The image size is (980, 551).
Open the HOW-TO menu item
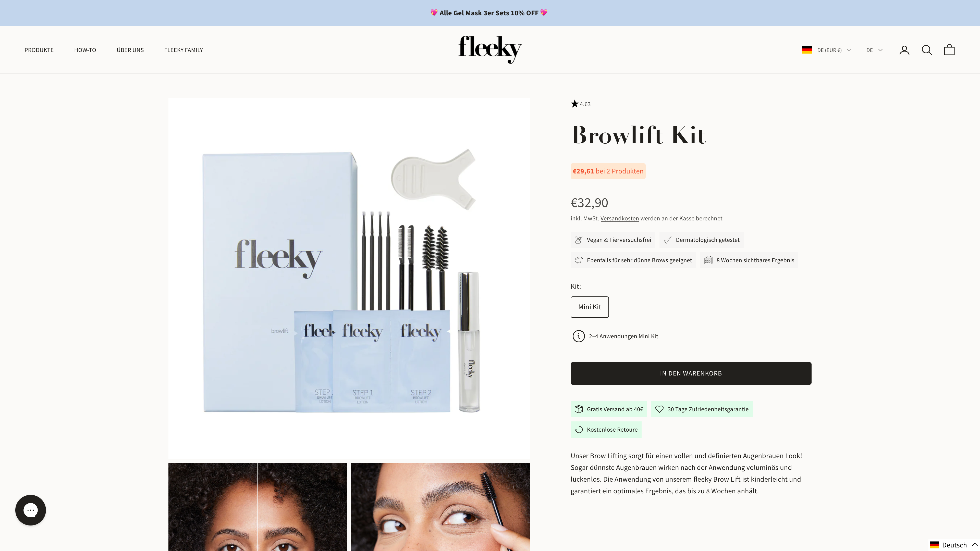click(x=85, y=50)
